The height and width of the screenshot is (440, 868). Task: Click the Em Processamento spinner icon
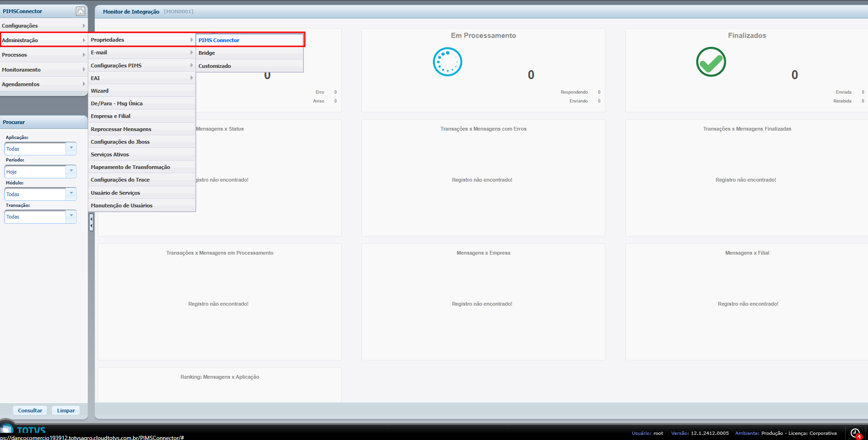(x=448, y=62)
